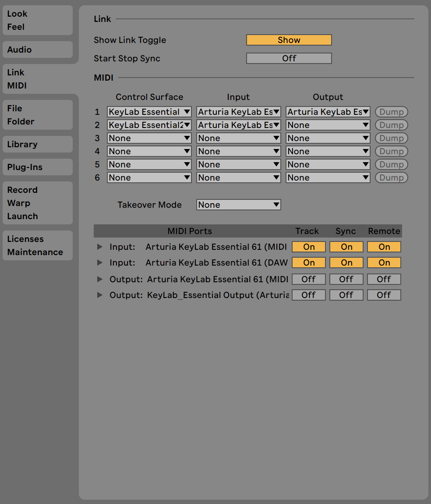Open Input dropdown for row 2

239,125
